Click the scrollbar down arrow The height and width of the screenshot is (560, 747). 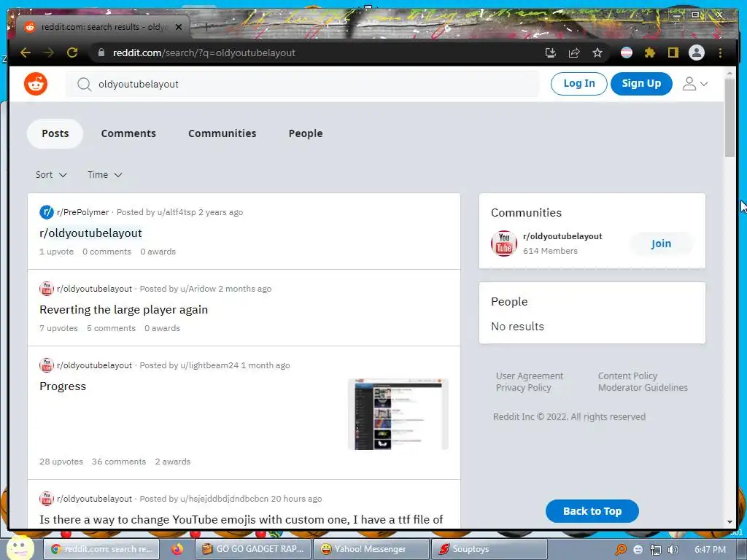pyautogui.click(x=729, y=522)
